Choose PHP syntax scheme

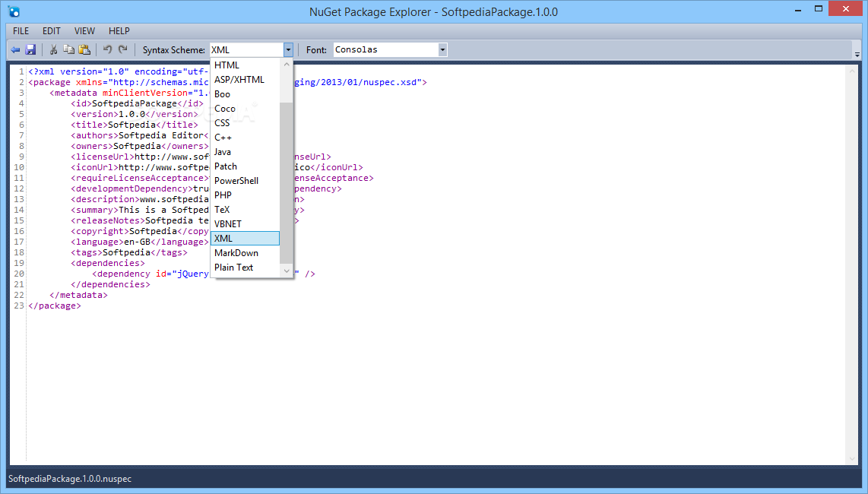tap(246, 195)
